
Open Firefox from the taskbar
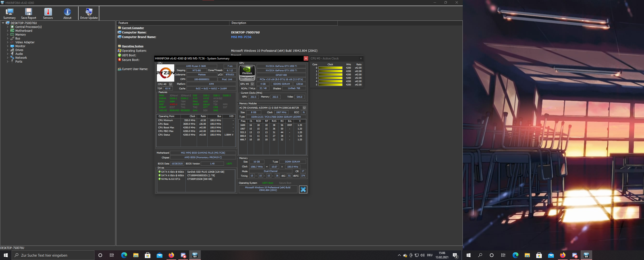(x=171, y=255)
